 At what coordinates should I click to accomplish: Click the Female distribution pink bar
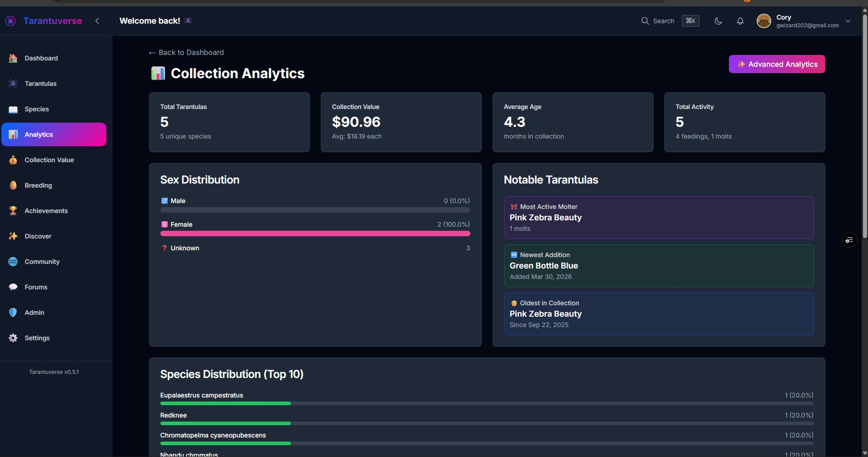[315, 233]
